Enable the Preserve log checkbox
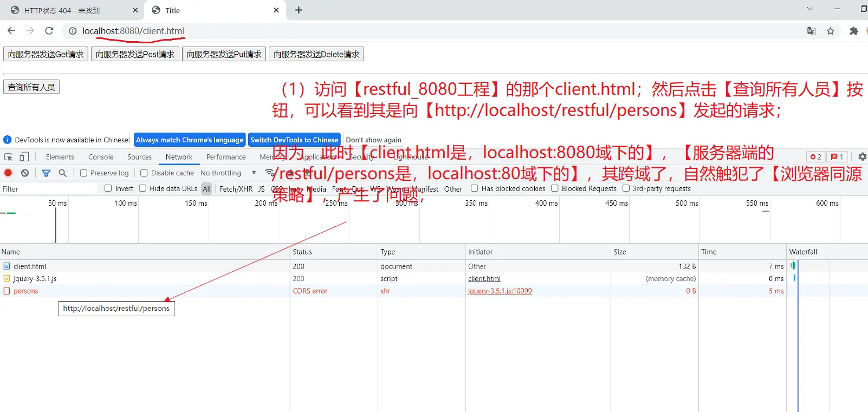This screenshot has width=868, height=412. click(x=84, y=173)
